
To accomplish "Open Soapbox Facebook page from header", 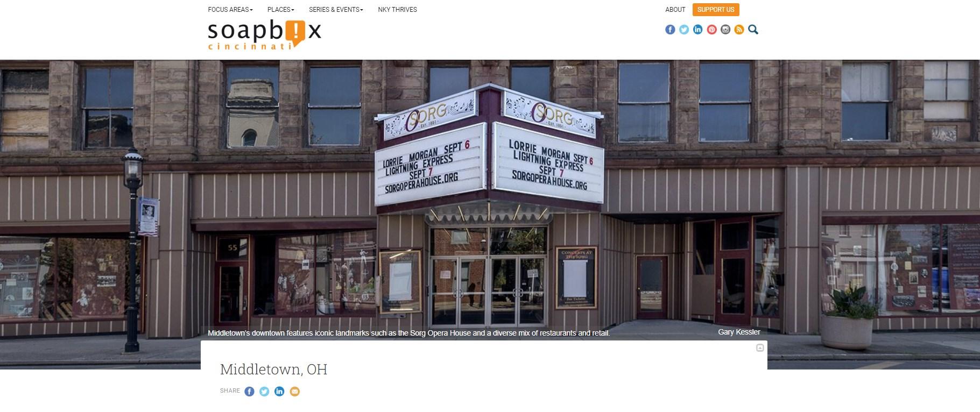I will 670,30.
